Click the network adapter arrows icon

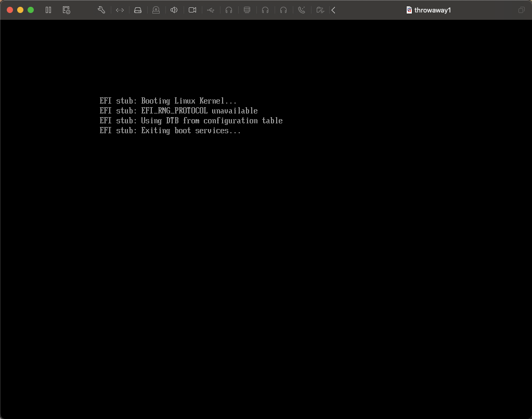click(x=120, y=10)
